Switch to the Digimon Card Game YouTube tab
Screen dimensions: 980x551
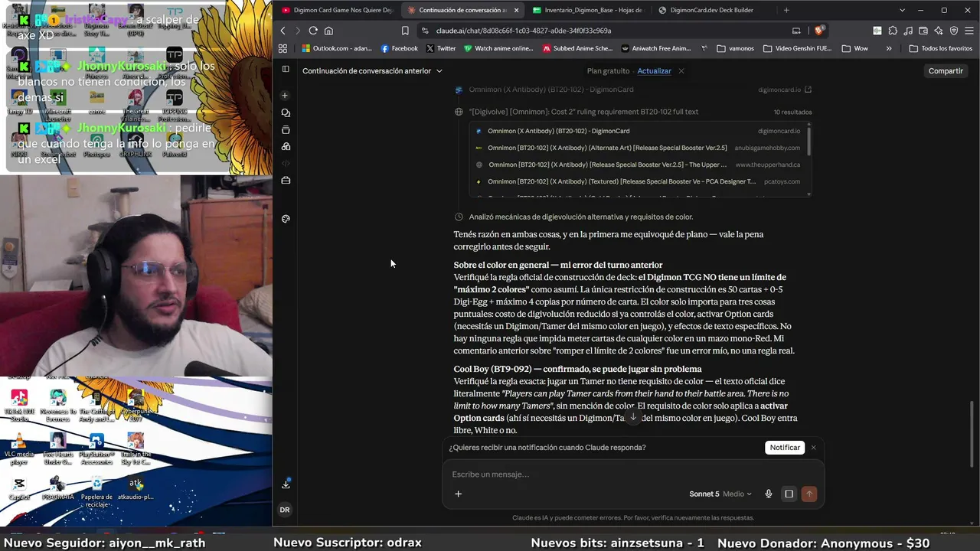click(337, 10)
